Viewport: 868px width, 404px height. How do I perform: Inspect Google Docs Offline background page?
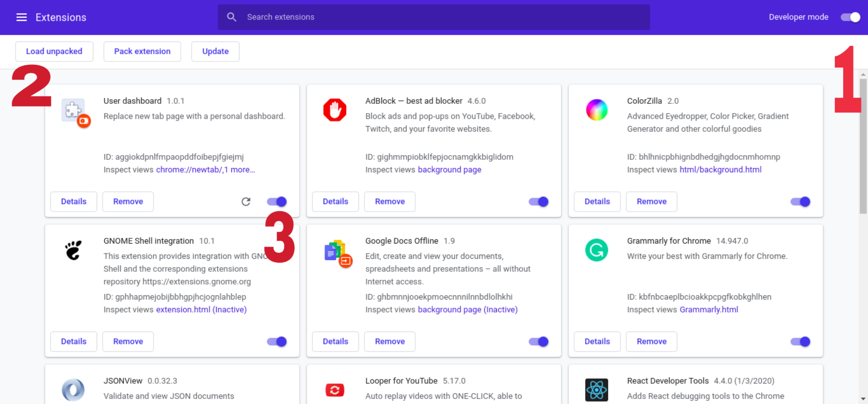point(468,309)
